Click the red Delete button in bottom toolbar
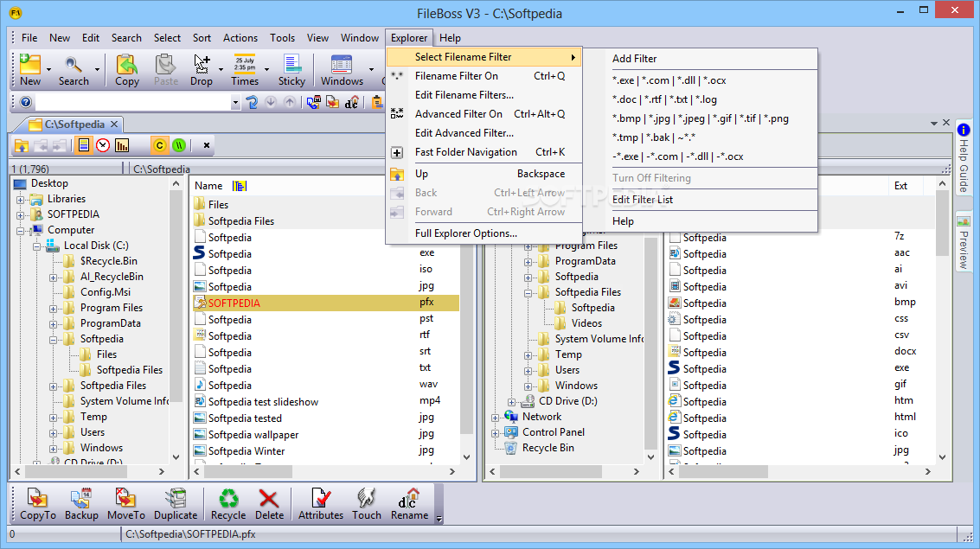980x549 pixels. [269, 504]
